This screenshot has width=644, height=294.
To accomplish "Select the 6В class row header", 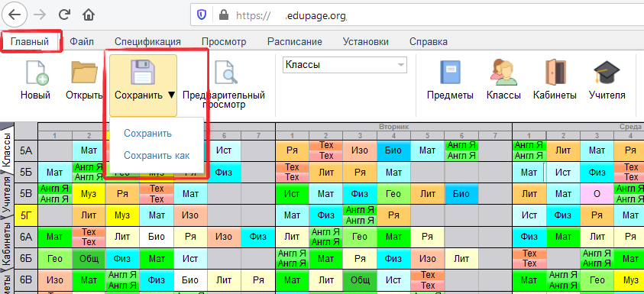I will (x=26, y=280).
